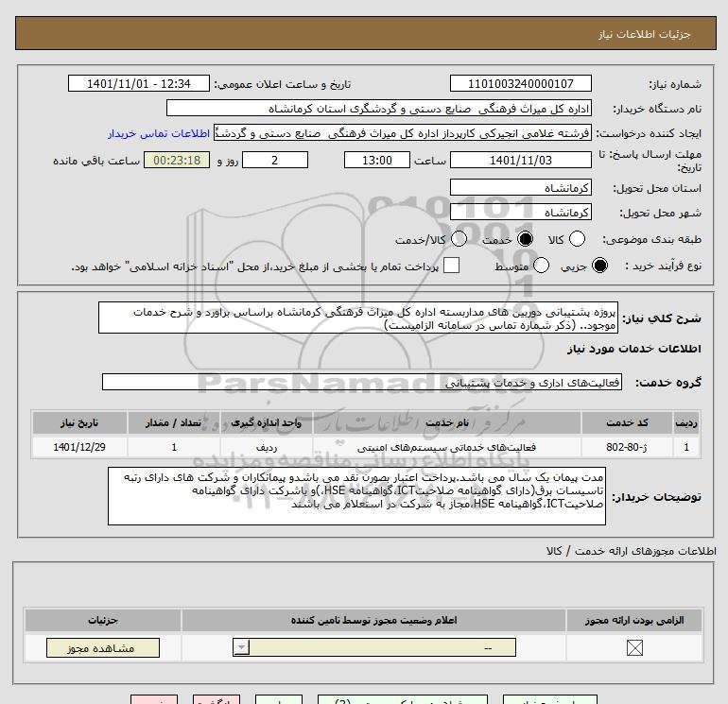Click the service code cell ژ-80-802
The height and width of the screenshot is (704, 728).
(x=626, y=447)
